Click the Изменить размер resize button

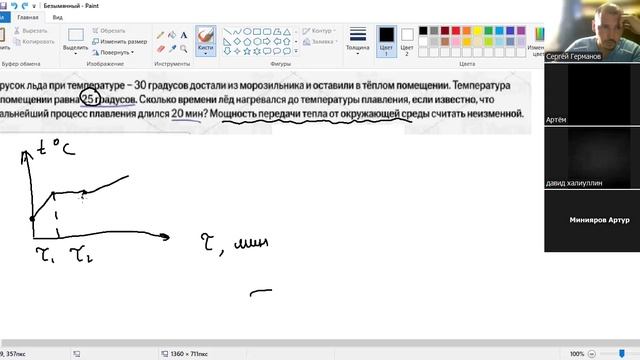(x=120, y=42)
